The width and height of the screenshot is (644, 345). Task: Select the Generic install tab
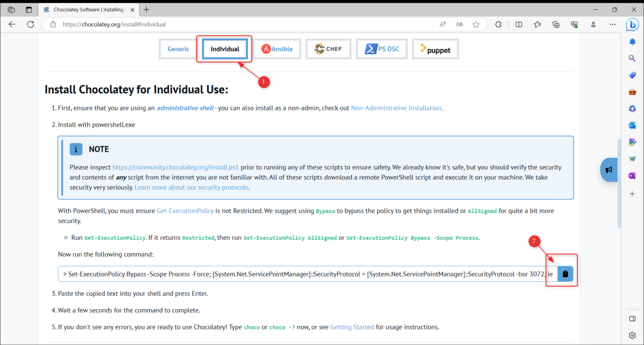(178, 49)
